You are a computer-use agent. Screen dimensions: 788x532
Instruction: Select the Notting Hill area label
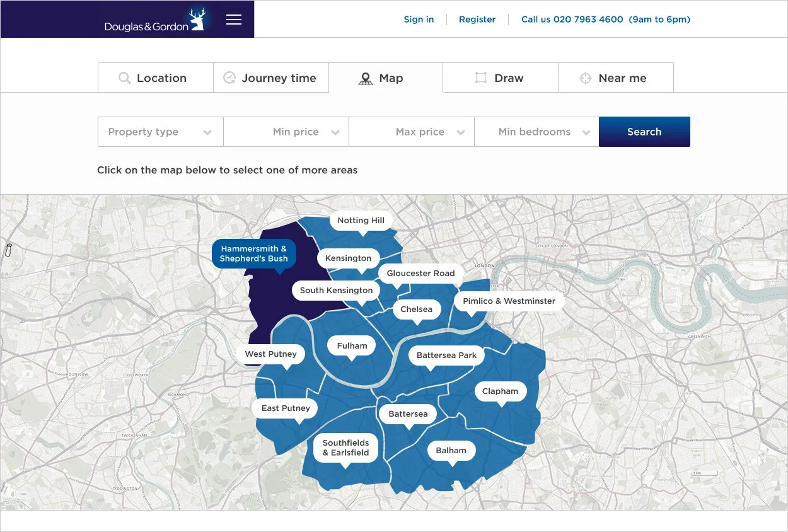click(x=361, y=221)
